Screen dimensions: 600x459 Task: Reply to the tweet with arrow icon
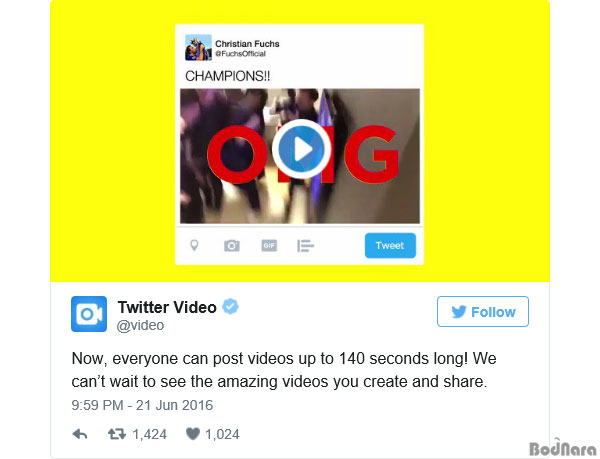80,434
